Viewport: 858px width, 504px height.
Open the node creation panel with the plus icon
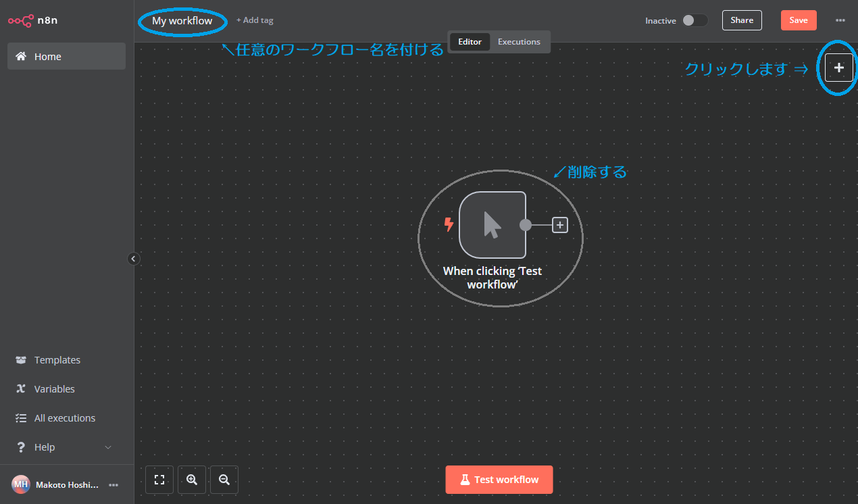(838, 68)
